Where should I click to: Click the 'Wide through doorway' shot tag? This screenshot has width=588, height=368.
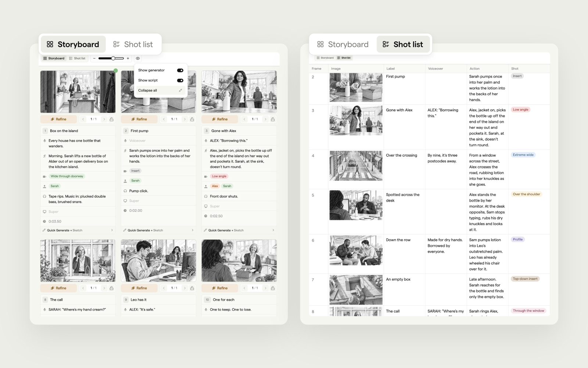[x=67, y=176]
